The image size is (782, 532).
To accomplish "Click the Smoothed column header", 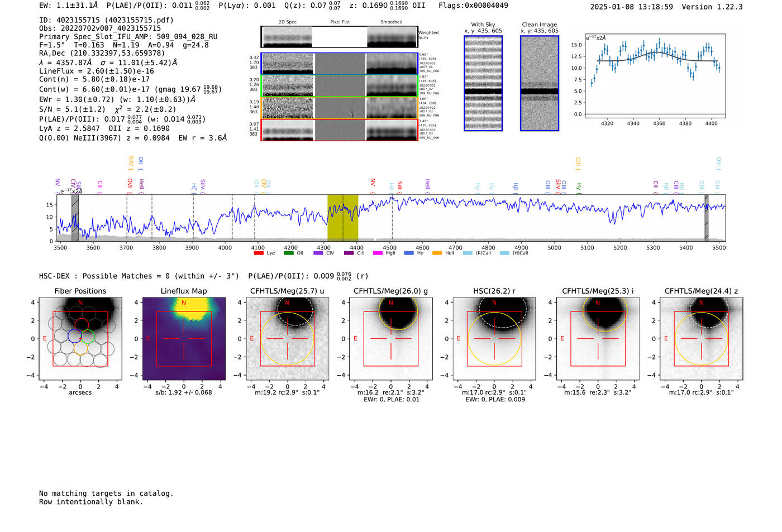I will (x=392, y=22).
